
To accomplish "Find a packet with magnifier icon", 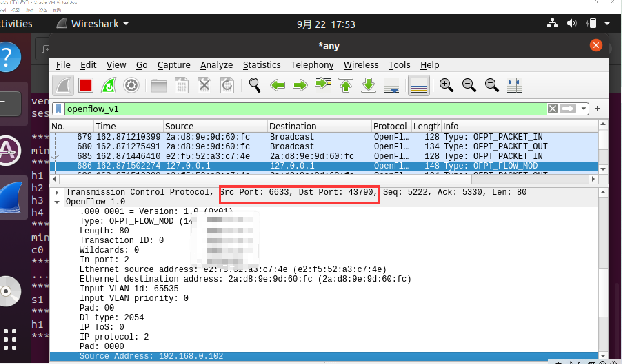I will point(255,85).
